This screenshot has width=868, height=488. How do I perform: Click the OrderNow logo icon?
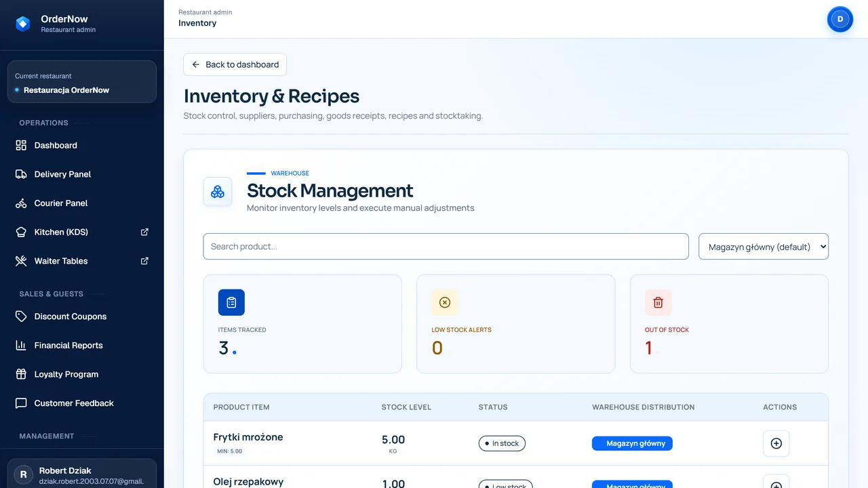click(x=23, y=24)
